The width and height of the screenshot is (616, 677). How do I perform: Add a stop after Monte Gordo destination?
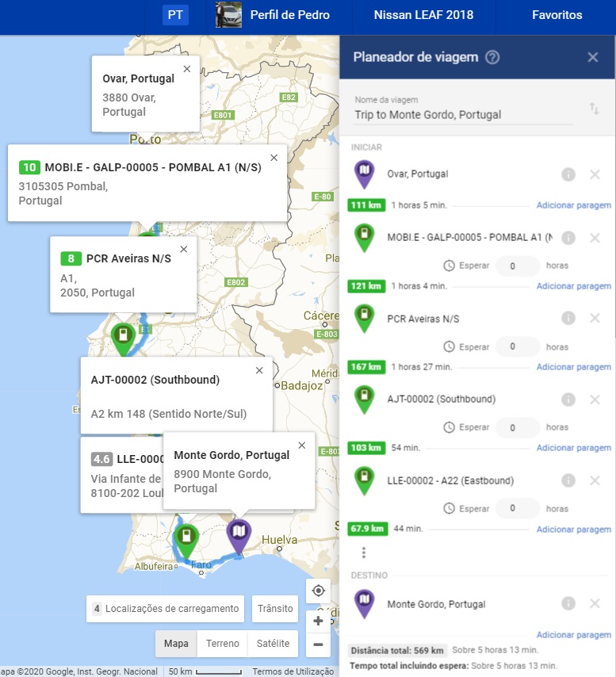(574, 635)
